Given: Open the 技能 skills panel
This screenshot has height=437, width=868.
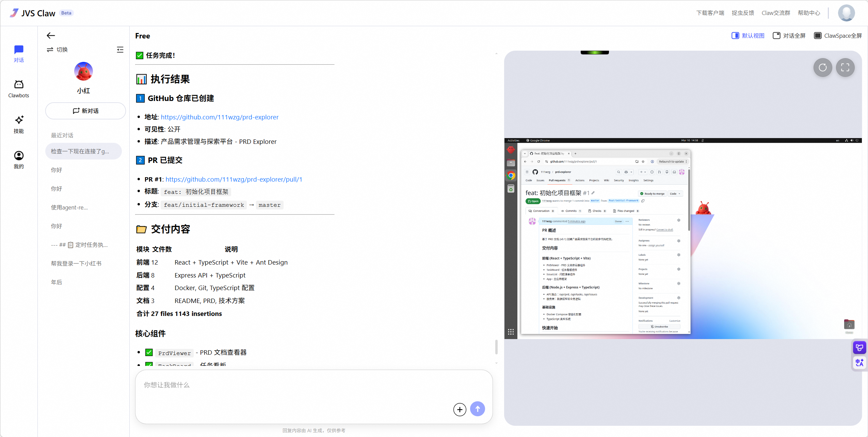Looking at the screenshot, I should click(x=19, y=124).
